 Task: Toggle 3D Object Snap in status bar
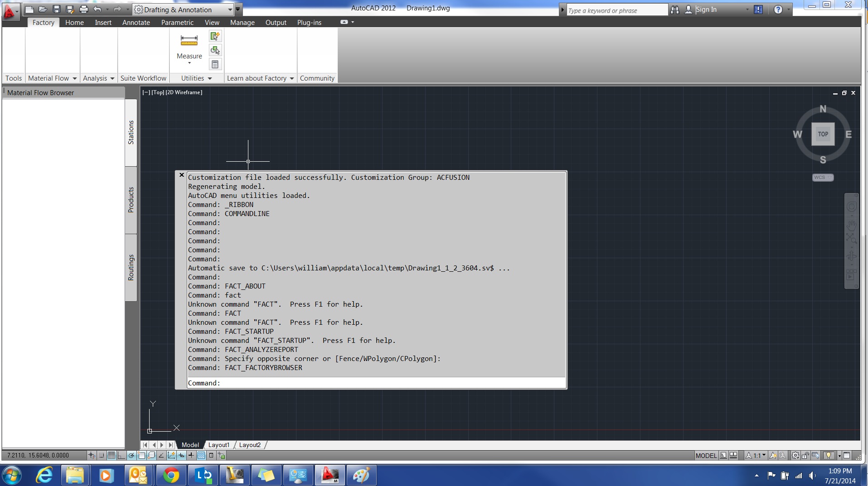151,455
